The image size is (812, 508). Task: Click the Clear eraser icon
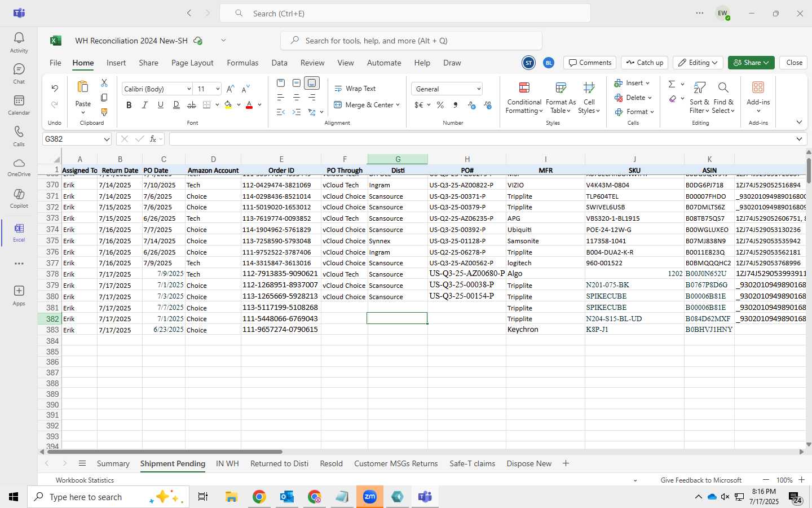click(673, 99)
